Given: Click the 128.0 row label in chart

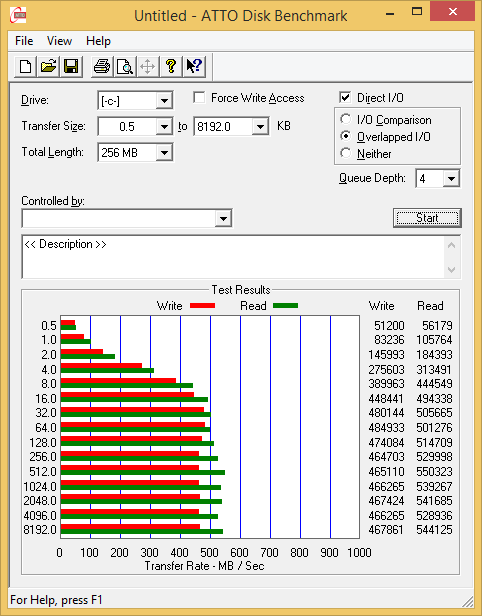Looking at the screenshot, I should [43, 443].
